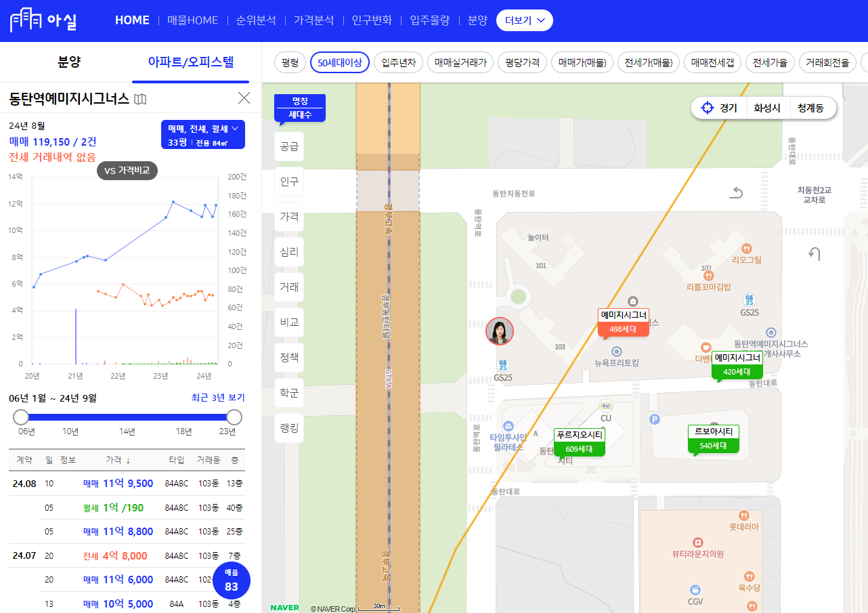
Task: Toggle the 평형 filter chip
Action: click(x=290, y=62)
